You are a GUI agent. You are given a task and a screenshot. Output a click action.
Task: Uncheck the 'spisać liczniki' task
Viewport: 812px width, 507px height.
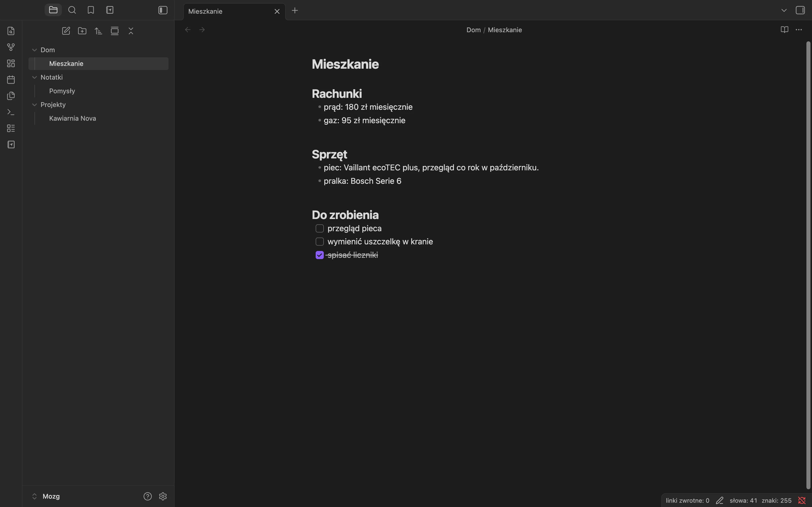(x=319, y=255)
